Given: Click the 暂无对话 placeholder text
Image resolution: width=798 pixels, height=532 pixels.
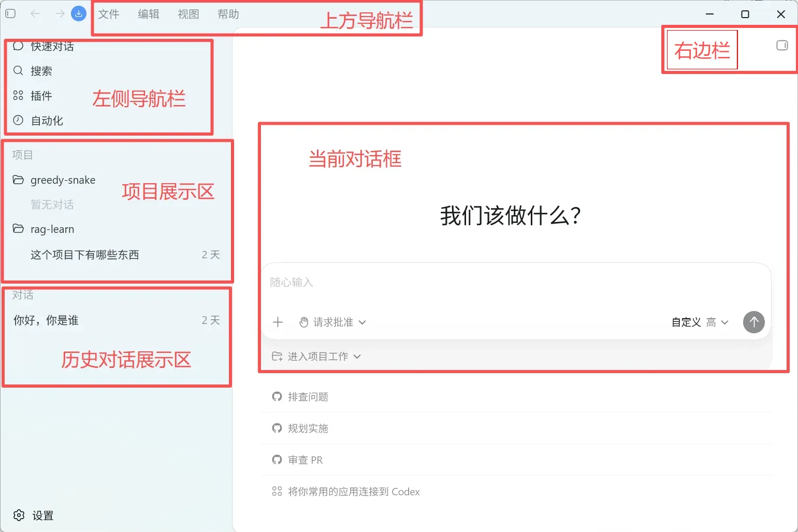Looking at the screenshot, I should tap(52, 204).
